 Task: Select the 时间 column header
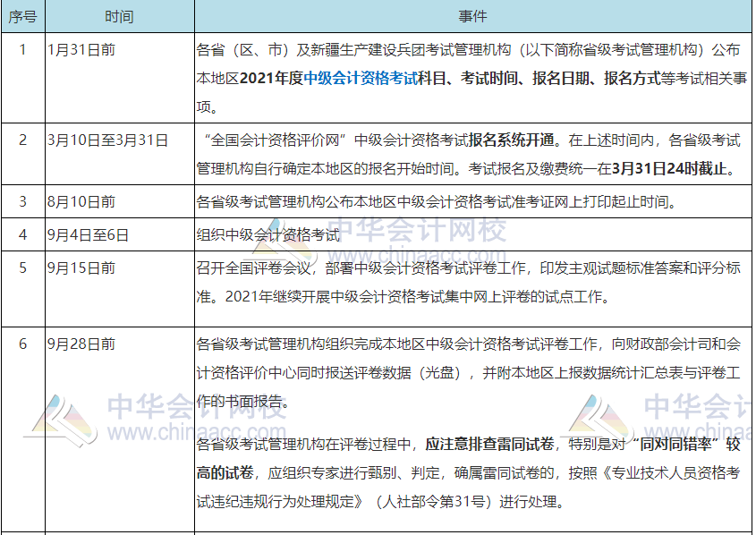pyautogui.click(x=120, y=14)
